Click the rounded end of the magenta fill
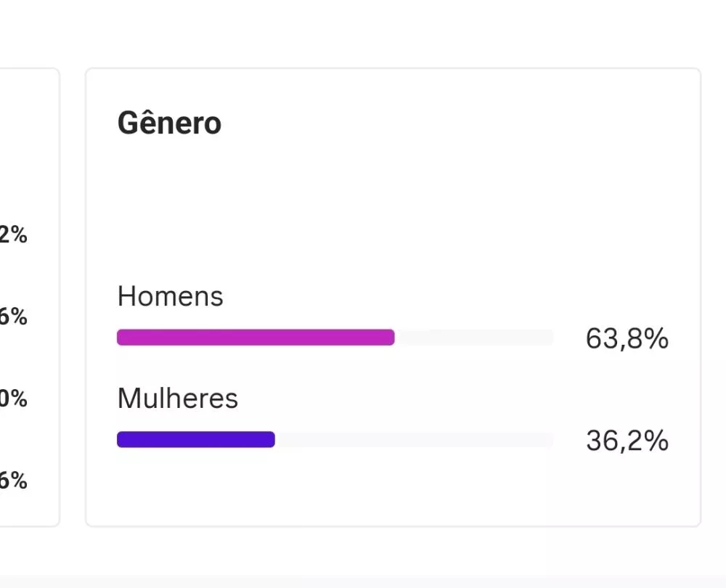This screenshot has width=726, height=588. pyautogui.click(x=391, y=338)
